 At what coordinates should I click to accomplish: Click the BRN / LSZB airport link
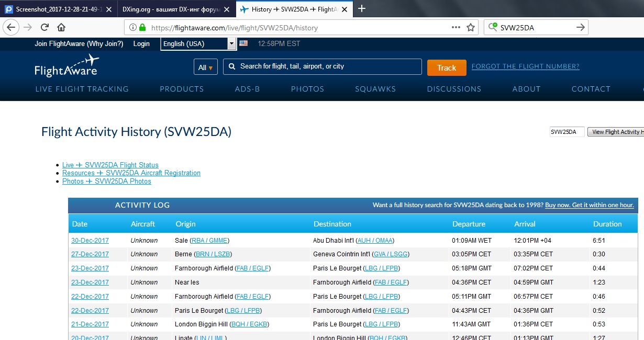[x=212, y=254]
